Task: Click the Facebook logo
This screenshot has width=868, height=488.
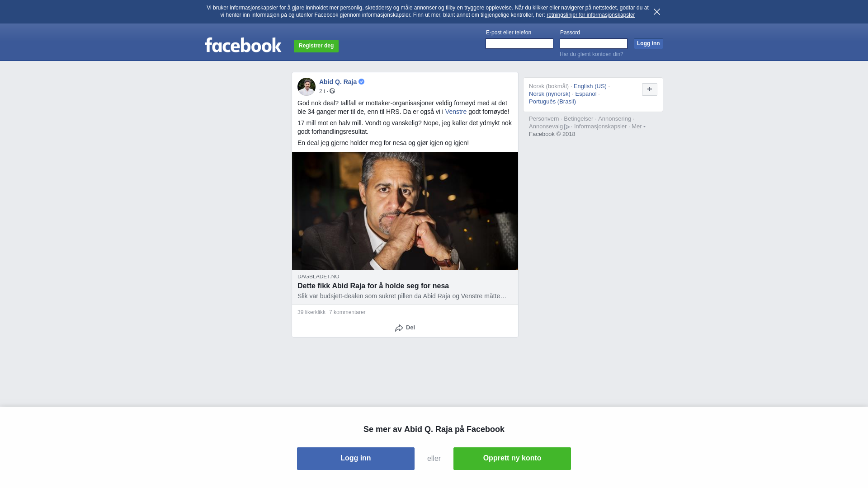Action: pyautogui.click(x=243, y=45)
